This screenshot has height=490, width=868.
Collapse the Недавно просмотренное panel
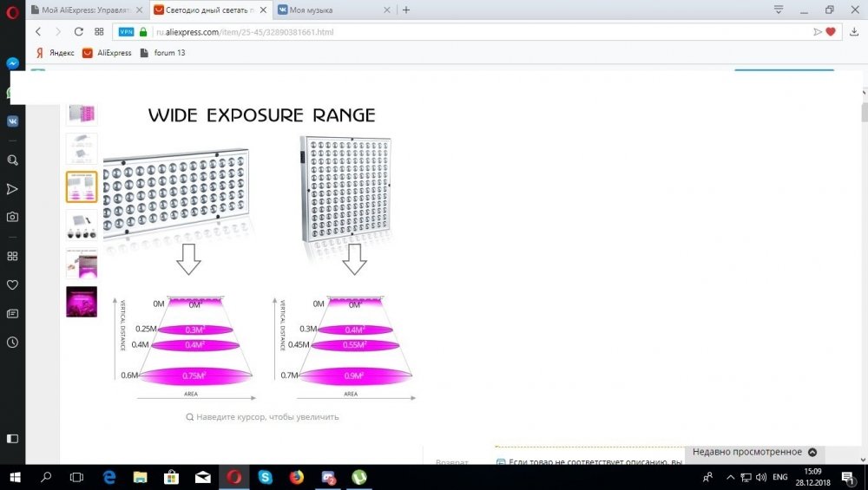(812, 452)
